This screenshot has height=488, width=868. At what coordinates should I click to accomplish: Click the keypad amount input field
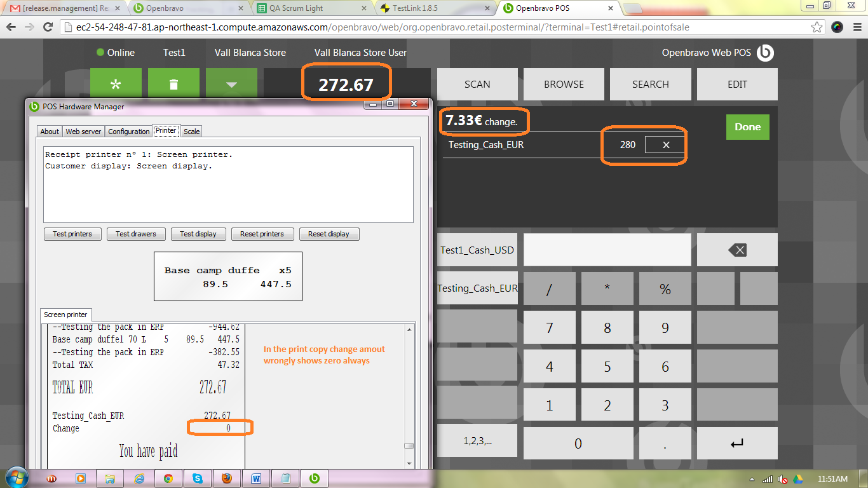pyautogui.click(x=607, y=250)
